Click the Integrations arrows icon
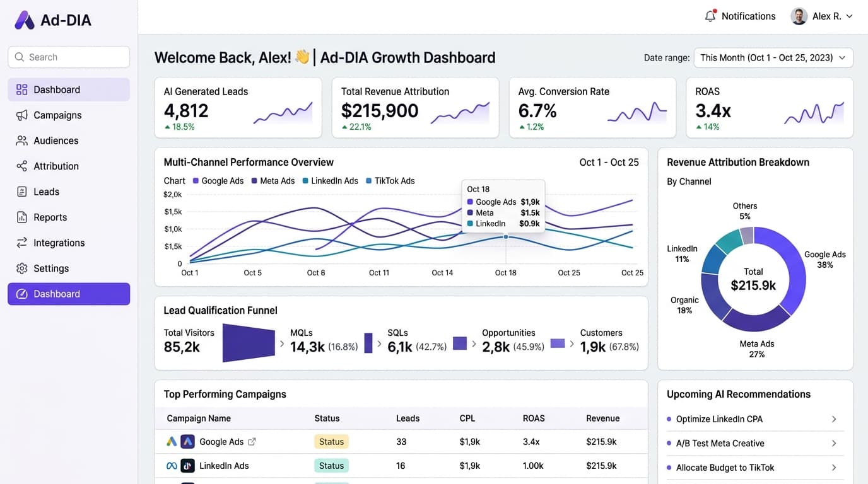Image resolution: width=868 pixels, height=484 pixels. (22, 243)
